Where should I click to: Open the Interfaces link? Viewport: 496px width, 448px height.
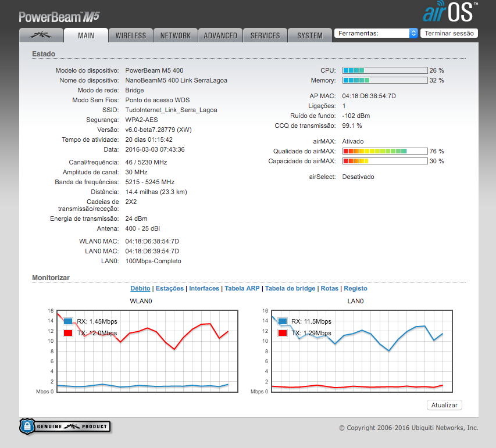pyautogui.click(x=204, y=288)
